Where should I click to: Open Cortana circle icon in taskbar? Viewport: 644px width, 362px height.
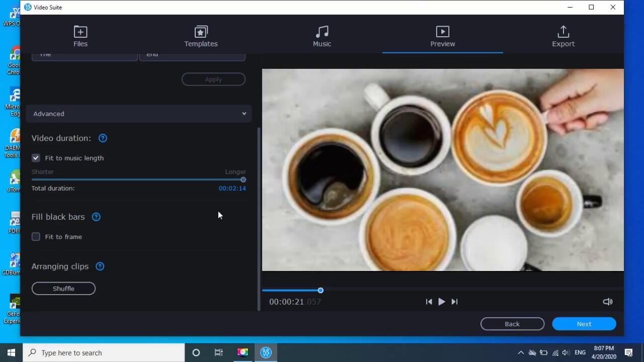196,352
